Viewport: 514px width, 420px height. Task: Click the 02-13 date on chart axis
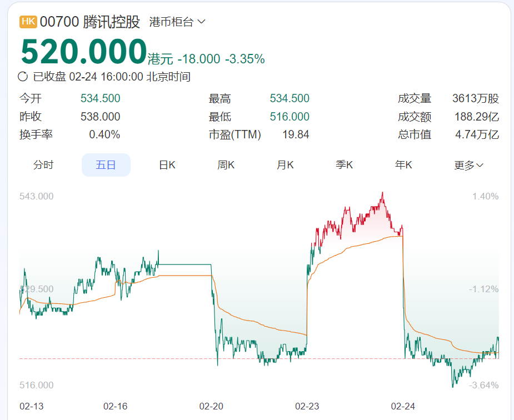point(32,406)
